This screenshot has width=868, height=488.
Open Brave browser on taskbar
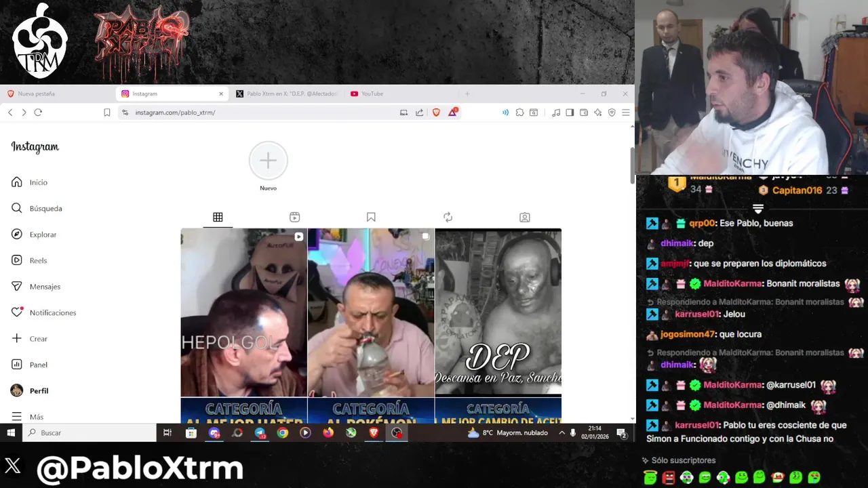(374, 432)
